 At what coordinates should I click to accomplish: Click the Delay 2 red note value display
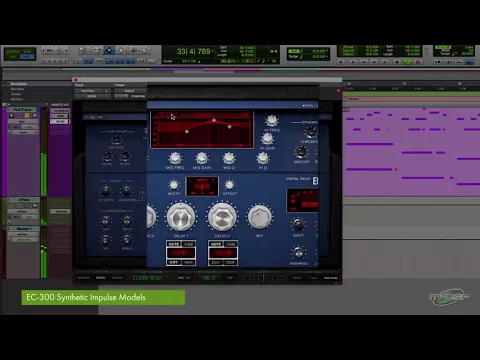click(x=223, y=253)
